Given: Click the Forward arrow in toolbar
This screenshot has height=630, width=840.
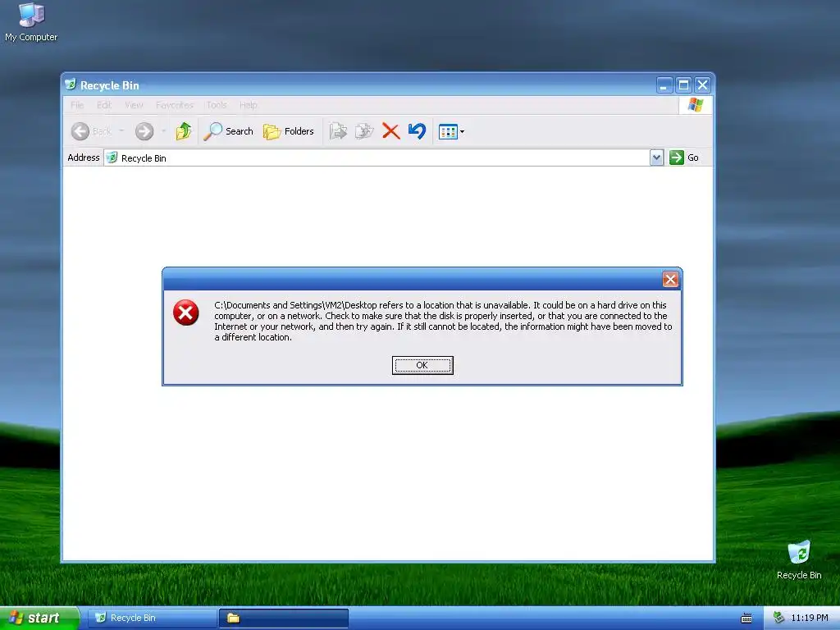Looking at the screenshot, I should tap(144, 131).
